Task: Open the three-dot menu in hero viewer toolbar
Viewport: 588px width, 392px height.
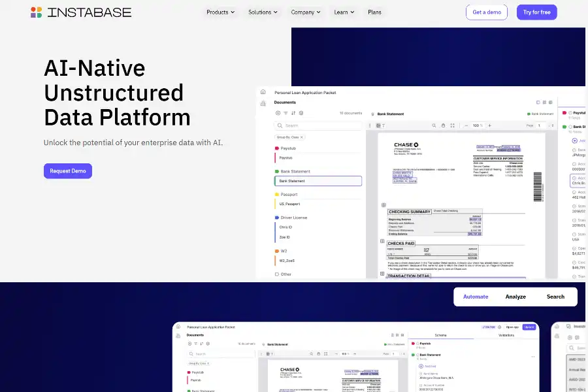Action: coord(370,125)
